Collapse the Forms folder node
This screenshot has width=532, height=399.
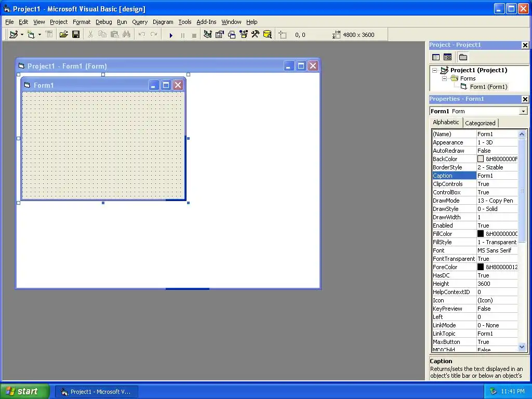445,78
